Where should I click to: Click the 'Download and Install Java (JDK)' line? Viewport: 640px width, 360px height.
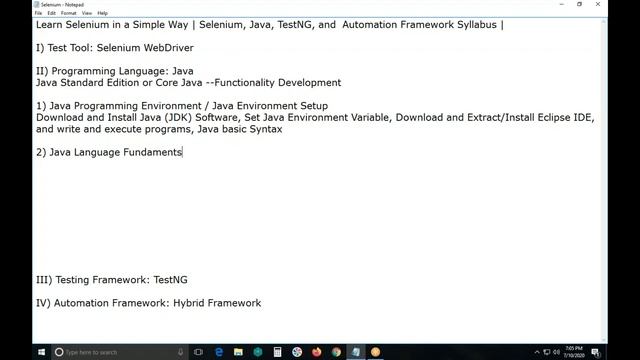315,118
